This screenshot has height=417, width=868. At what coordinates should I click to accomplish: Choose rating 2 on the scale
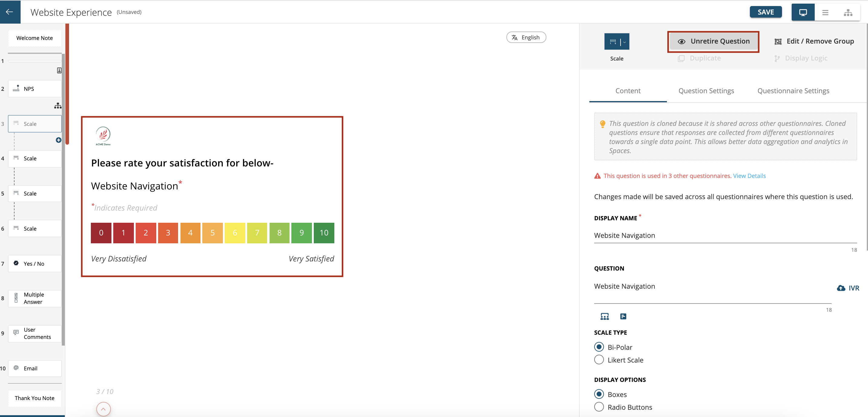tap(146, 233)
